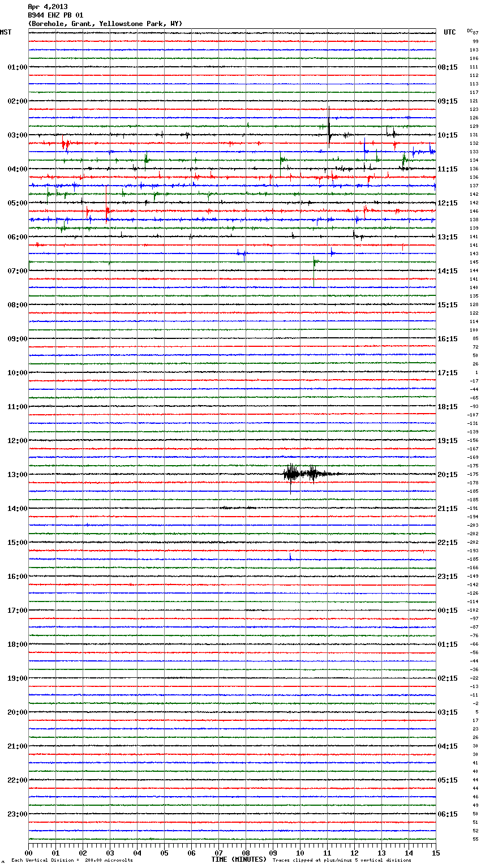Click the small blue spike below the 15:00 trace
The image size is (481, 868).
coord(290,557)
